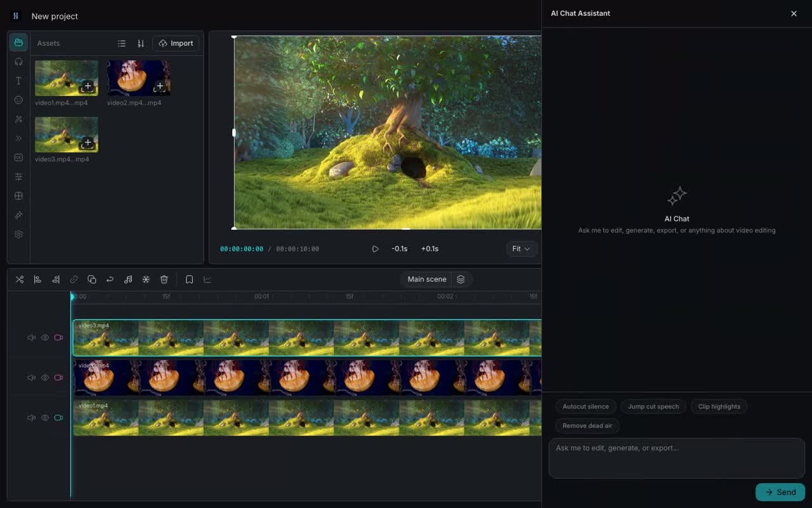Image resolution: width=812 pixels, height=508 pixels.
Task: Click the playhead handle at timeline start
Action: 72,296
